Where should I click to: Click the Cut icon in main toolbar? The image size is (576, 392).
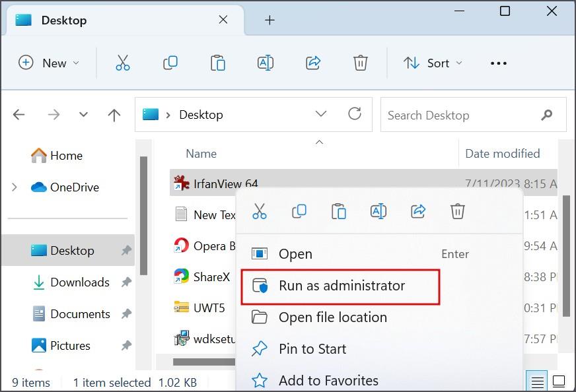(123, 63)
